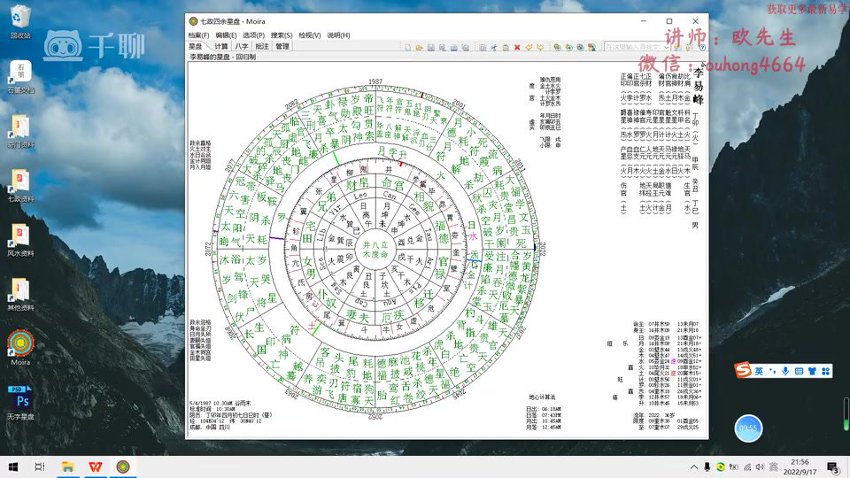Open the notification center icon
850x478 pixels.
point(833,467)
